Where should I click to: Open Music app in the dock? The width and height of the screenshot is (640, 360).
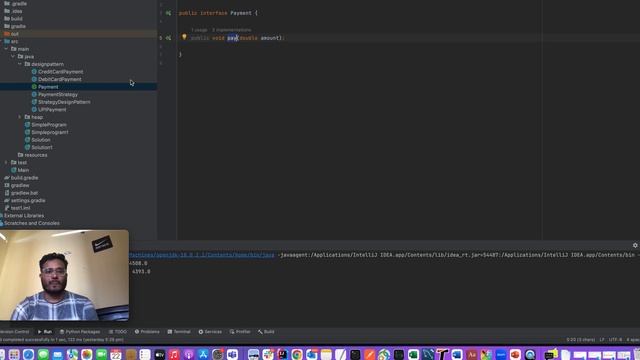174,354
